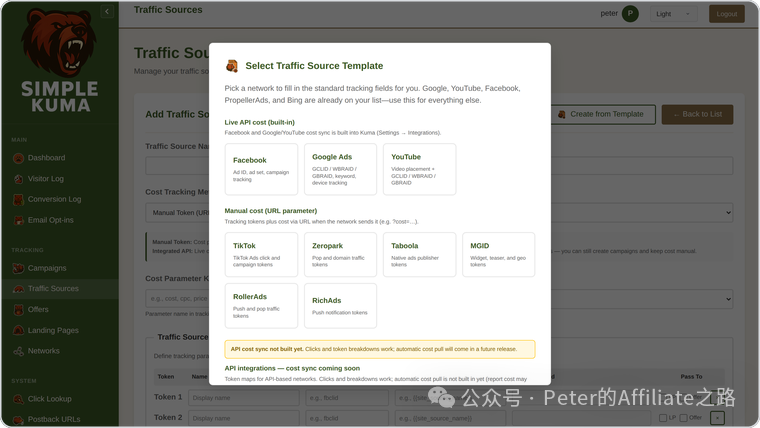Image resolution: width=760 pixels, height=428 pixels.
Task: Choose the Taboola template card
Action: pyautogui.click(x=419, y=254)
